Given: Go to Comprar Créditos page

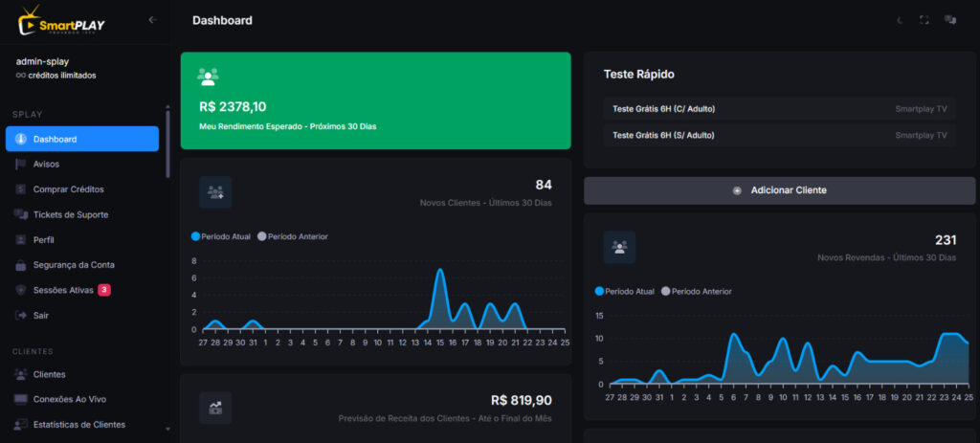Looking at the screenshot, I should [68, 189].
